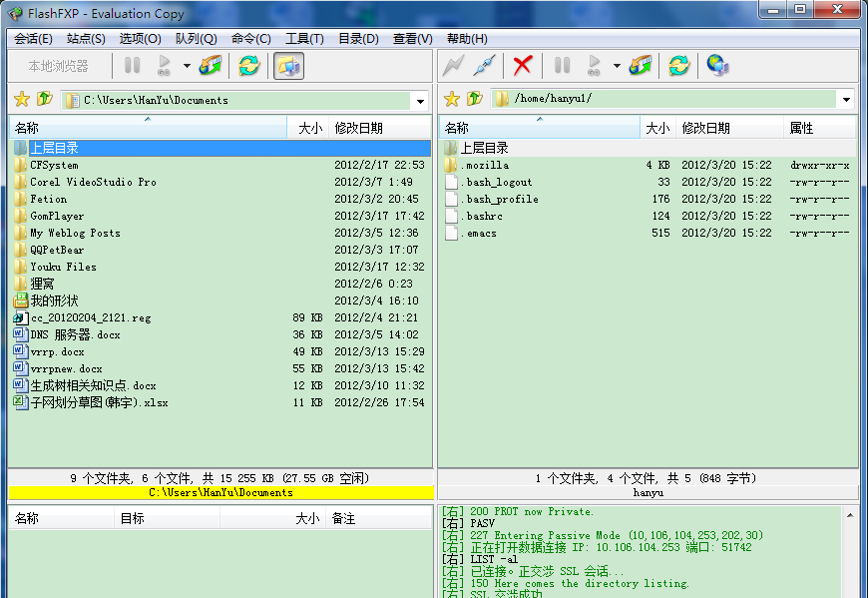Sort local files by 修改日期 column header
This screenshot has width=868, height=598.
pos(380,128)
